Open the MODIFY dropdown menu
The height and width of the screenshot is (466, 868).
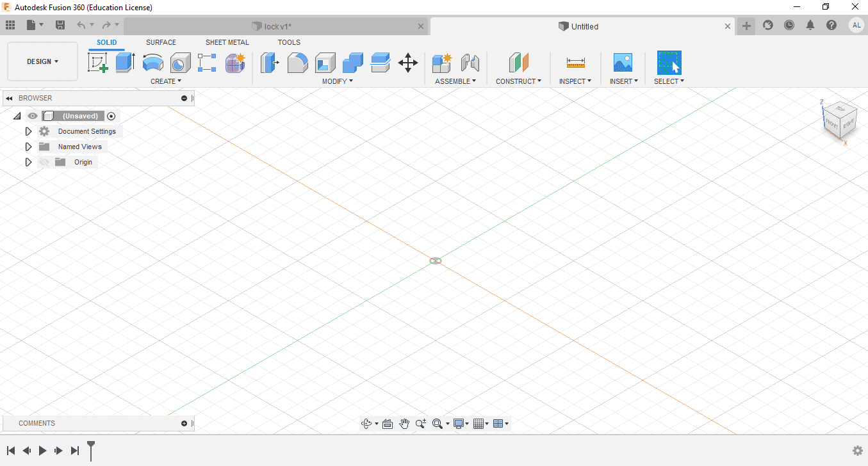point(338,81)
